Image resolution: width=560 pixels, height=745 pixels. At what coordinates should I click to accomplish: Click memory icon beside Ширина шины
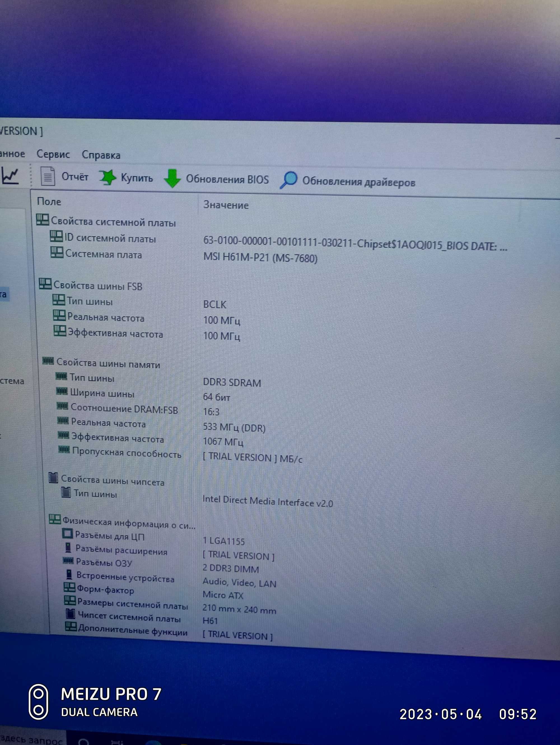61,391
